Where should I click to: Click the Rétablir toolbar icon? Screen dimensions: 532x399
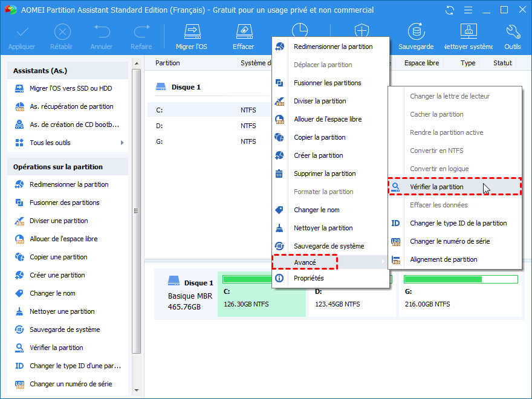(62, 32)
